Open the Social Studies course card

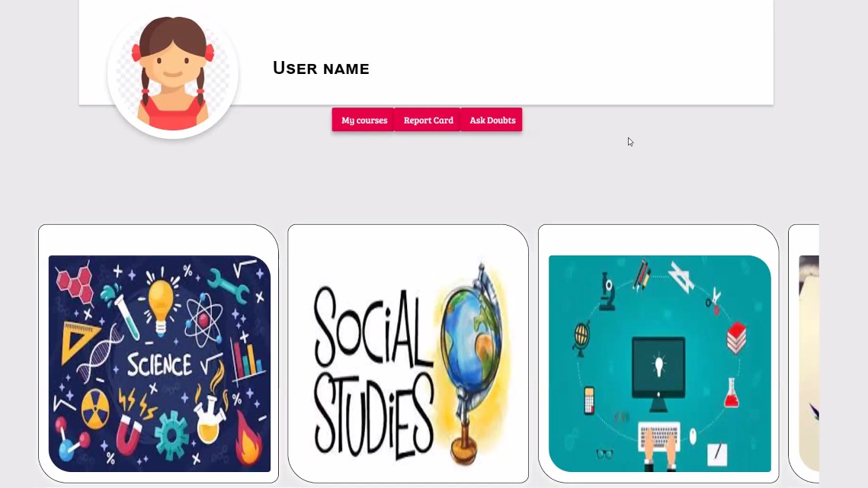click(408, 354)
